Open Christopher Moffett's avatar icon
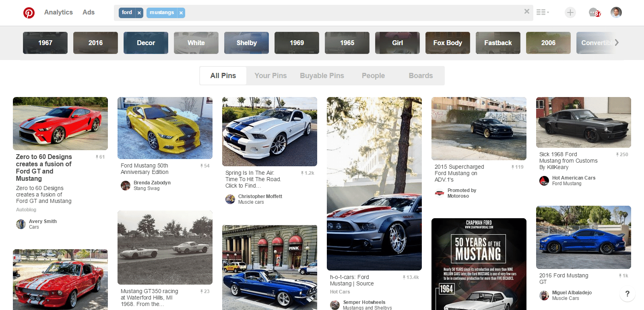 click(x=230, y=199)
